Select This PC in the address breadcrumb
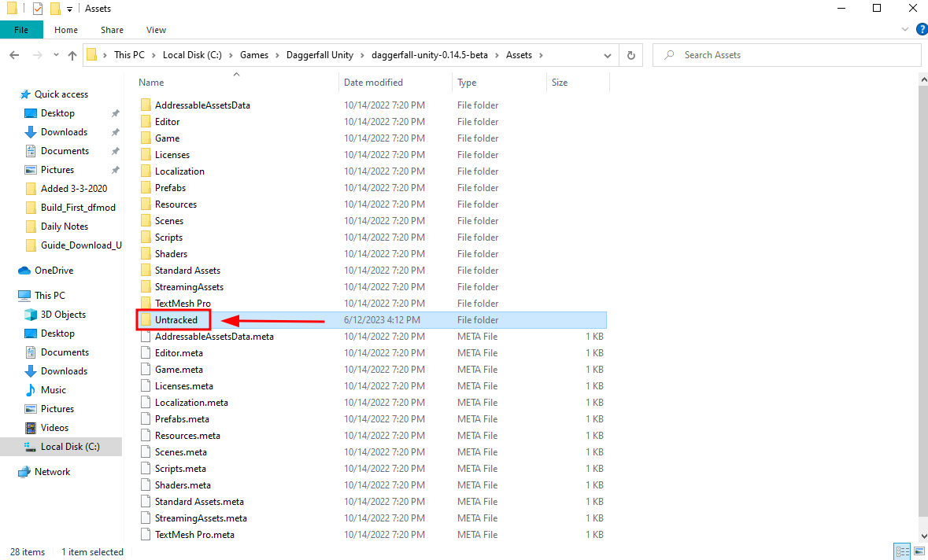This screenshot has height=560, width=928. 129,55
